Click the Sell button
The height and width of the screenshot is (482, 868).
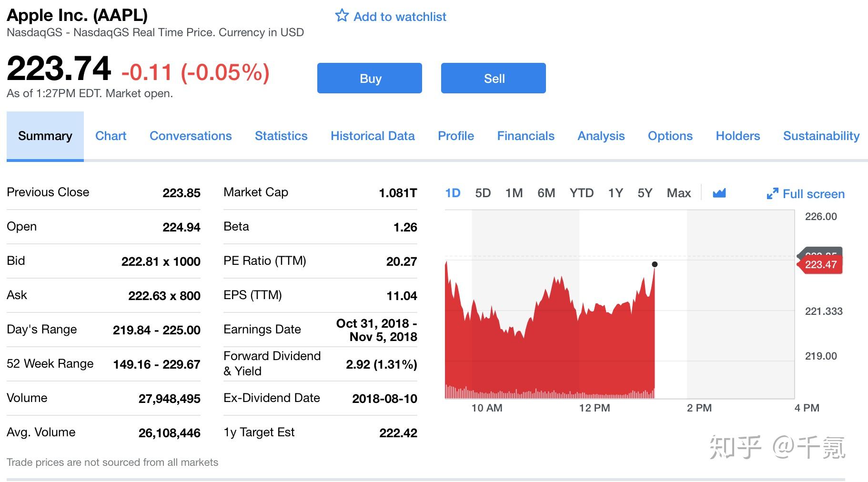(494, 78)
